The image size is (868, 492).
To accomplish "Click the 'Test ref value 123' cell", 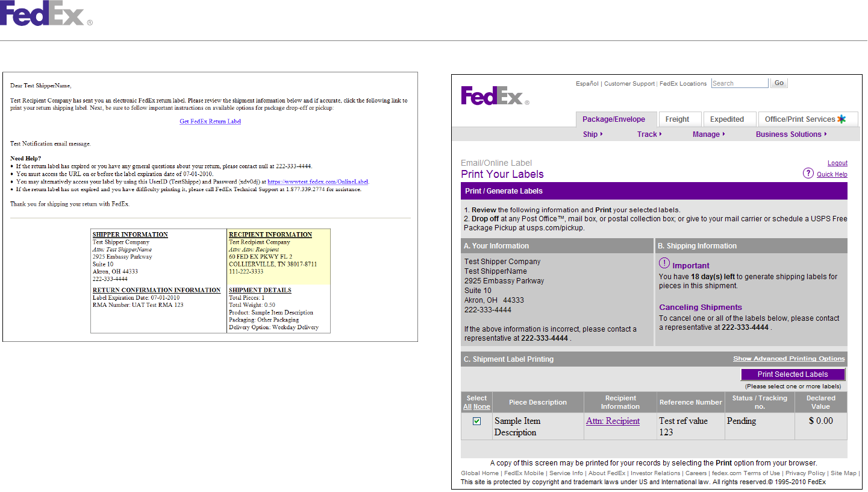I will point(690,426).
